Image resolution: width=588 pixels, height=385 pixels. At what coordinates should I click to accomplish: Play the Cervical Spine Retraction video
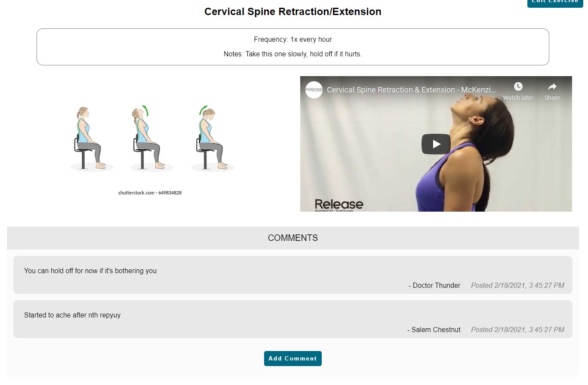tap(436, 144)
